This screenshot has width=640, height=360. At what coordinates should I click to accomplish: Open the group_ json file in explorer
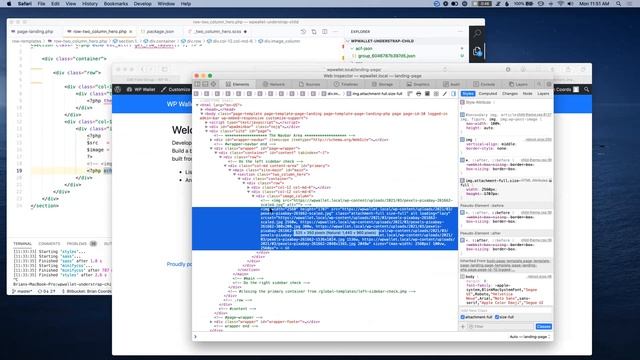(x=387, y=56)
